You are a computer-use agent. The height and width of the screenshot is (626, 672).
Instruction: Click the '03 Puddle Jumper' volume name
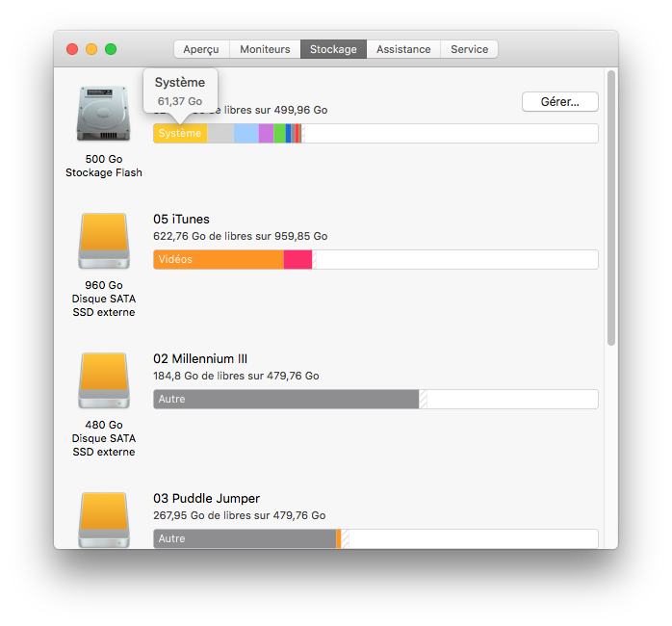point(207,498)
